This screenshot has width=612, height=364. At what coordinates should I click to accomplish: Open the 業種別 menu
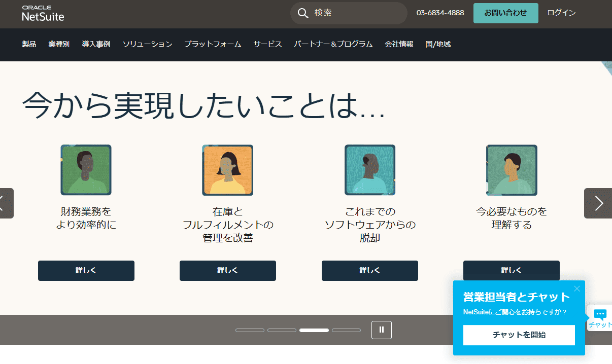point(59,44)
